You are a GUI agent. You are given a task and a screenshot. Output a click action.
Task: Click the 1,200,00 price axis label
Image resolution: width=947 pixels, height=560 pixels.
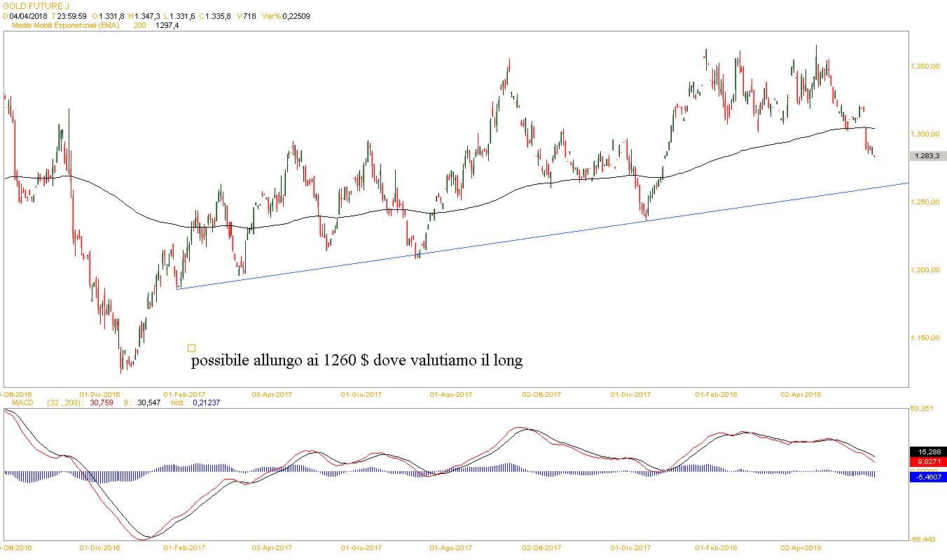(925, 270)
